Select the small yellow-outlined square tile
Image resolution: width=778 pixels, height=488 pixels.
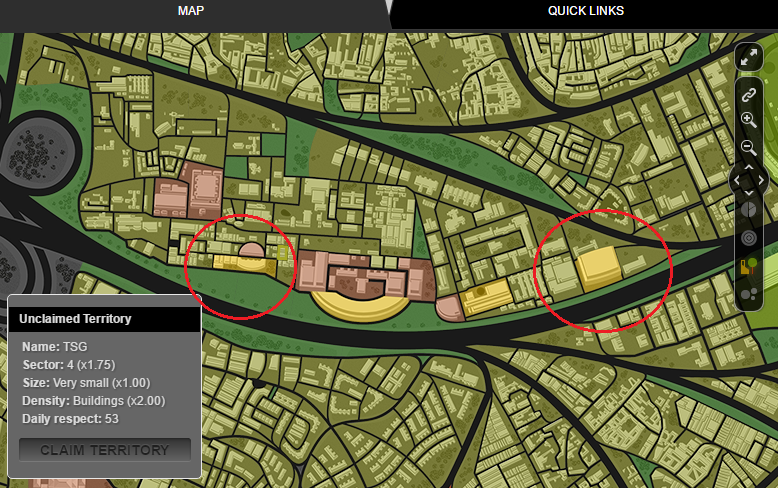tap(282, 253)
